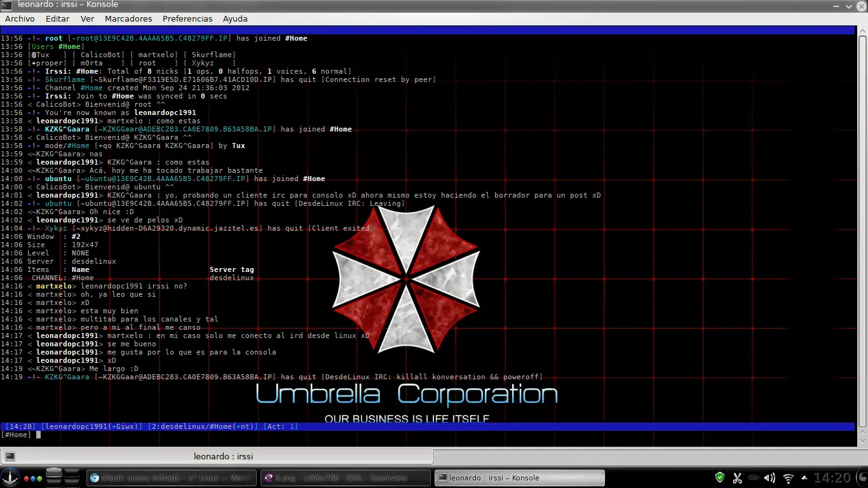
Task: Click the 'leonardopc1991 irssi no?' message
Action: pos(134,286)
